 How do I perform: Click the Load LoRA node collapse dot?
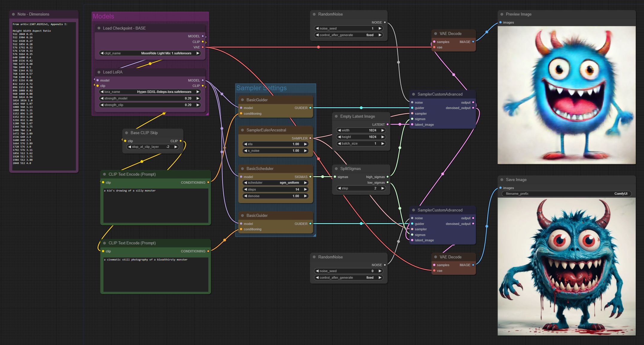pyautogui.click(x=99, y=72)
